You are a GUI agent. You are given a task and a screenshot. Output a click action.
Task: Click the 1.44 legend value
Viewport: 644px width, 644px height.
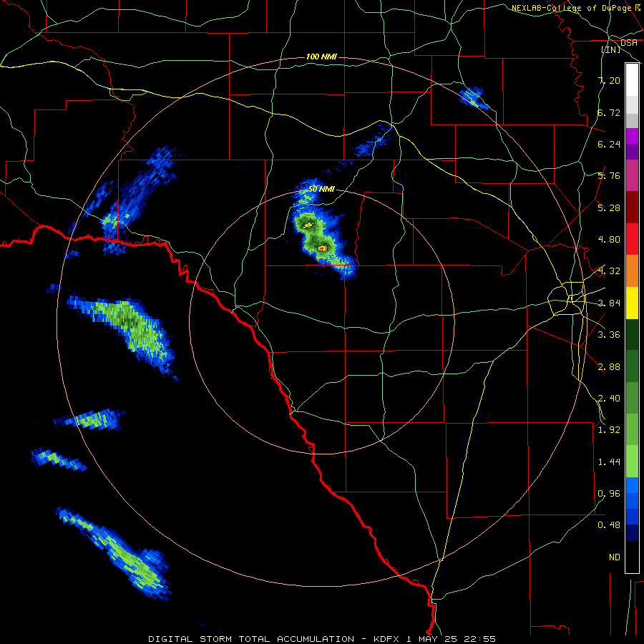coord(609,462)
